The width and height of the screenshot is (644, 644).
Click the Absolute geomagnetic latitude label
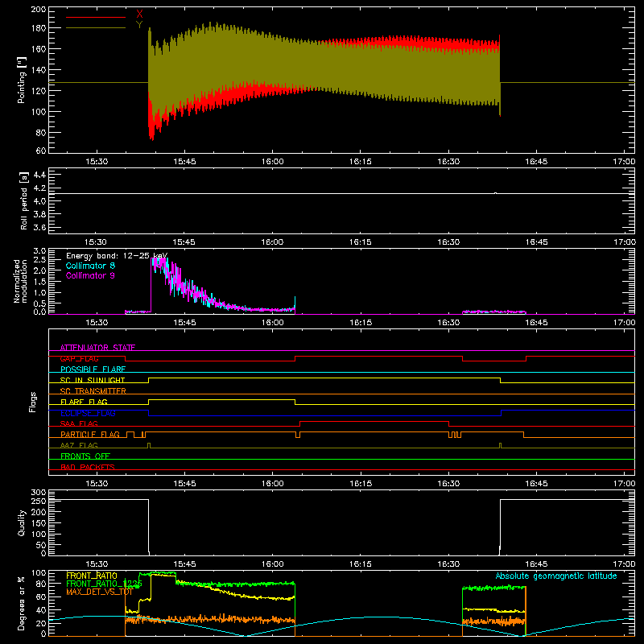556,576
